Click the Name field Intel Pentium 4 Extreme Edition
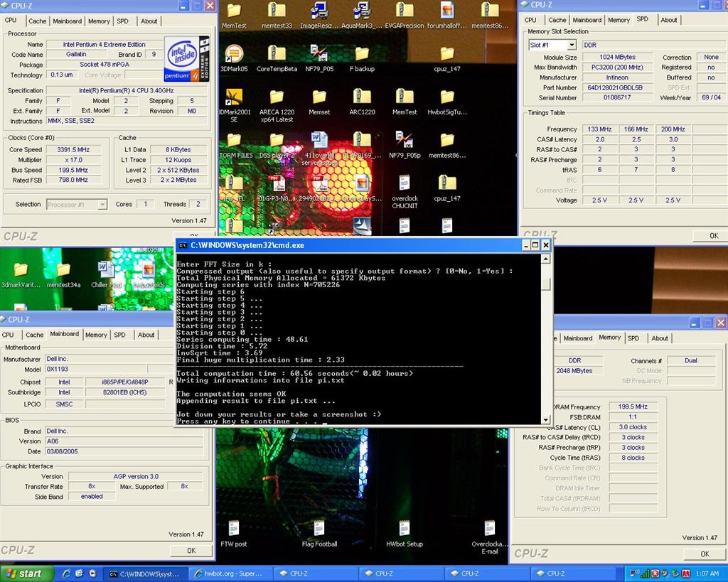This screenshot has height=582, width=728. coord(105,45)
